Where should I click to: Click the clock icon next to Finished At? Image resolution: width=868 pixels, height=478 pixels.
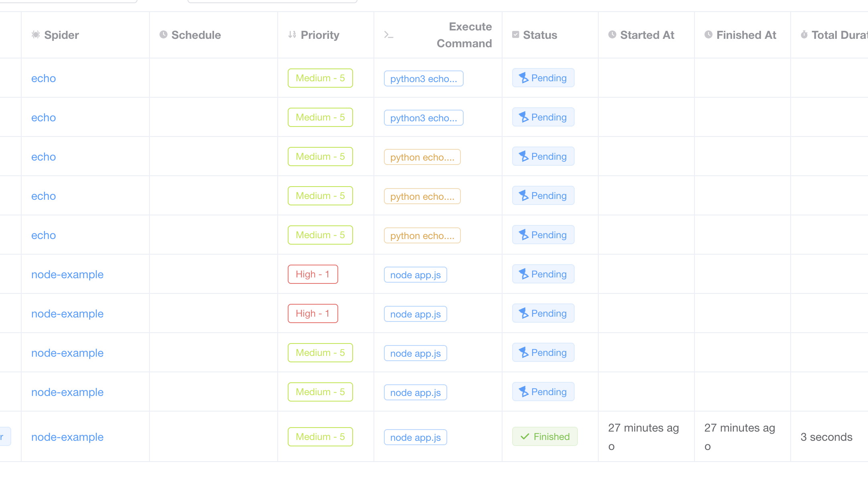coord(708,35)
